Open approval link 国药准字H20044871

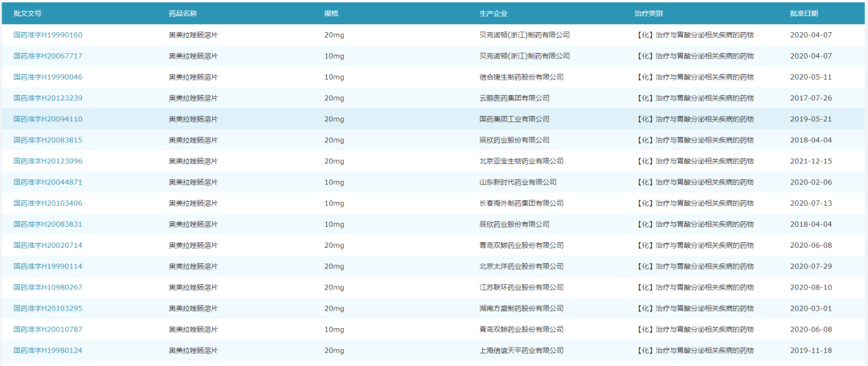point(48,182)
